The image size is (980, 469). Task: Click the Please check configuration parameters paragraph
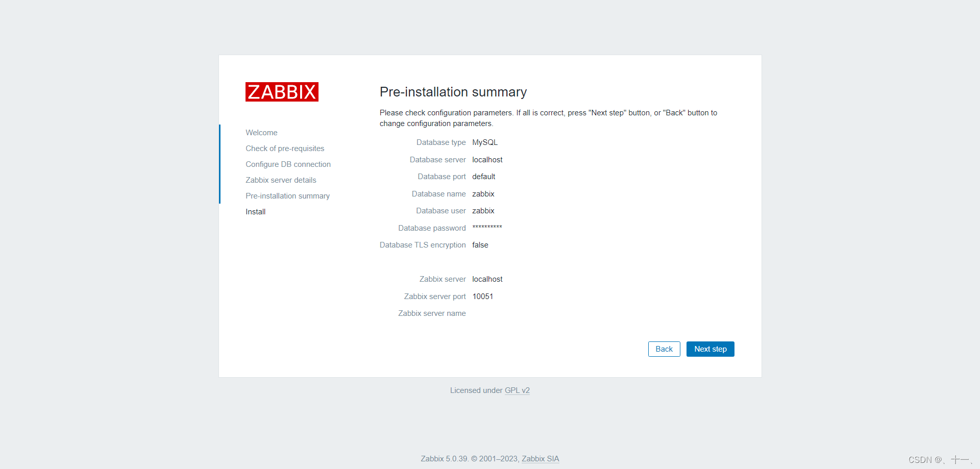(x=548, y=118)
